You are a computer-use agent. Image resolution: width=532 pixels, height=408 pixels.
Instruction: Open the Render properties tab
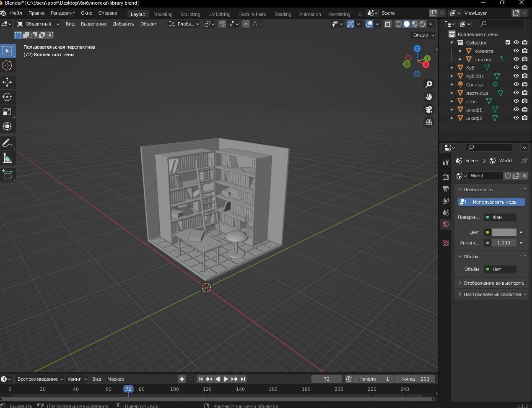click(446, 177)
